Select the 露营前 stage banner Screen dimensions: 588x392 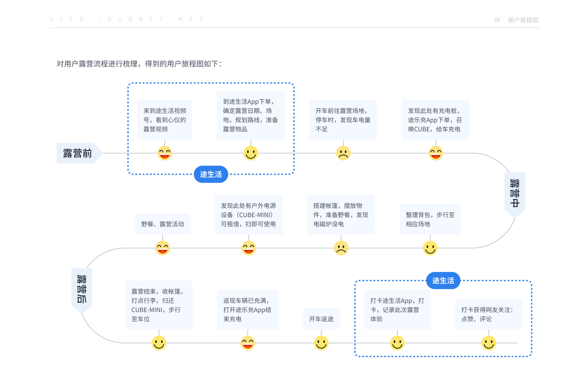pos(77,153)
